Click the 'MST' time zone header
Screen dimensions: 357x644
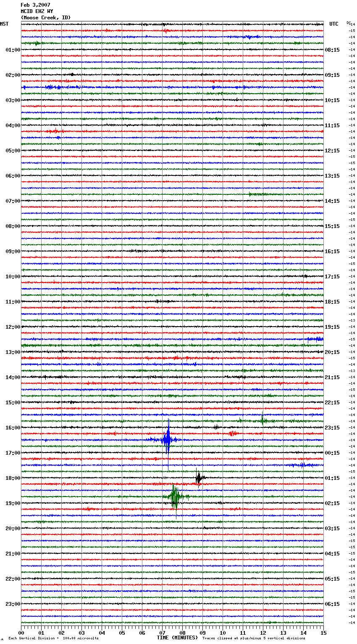4,24
